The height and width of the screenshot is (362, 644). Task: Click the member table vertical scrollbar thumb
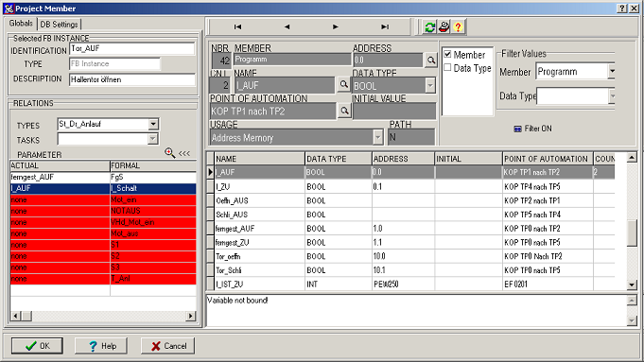(x=632, y=233)
